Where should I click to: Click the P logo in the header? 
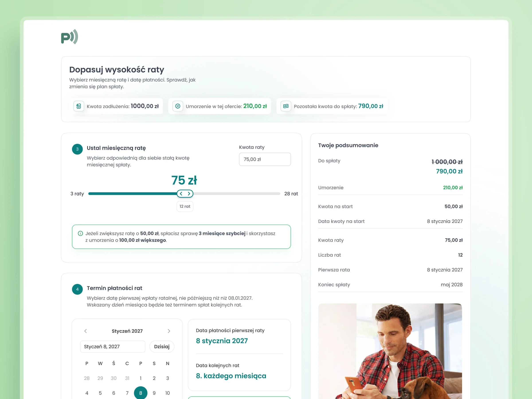click(70, 37)
